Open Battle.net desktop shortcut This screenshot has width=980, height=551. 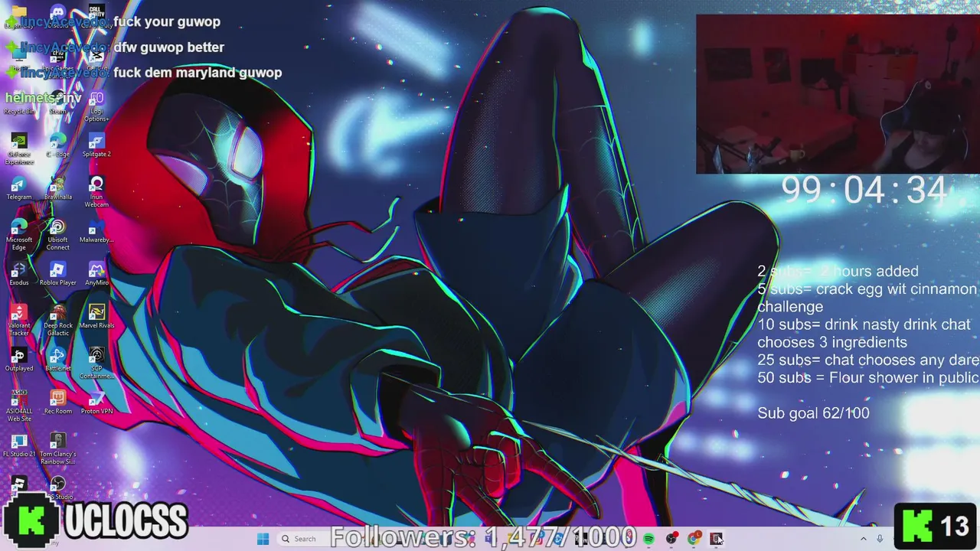[x=57, y=359]
